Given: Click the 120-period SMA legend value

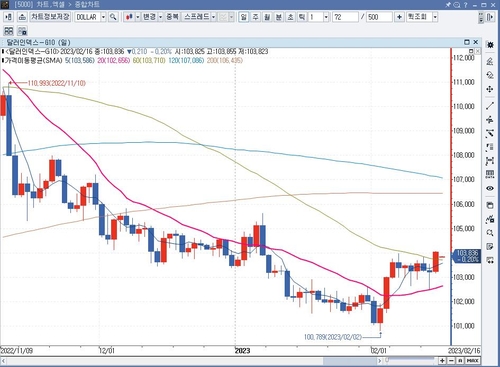Looking at the screenshot, I should [x=186, y=60].
